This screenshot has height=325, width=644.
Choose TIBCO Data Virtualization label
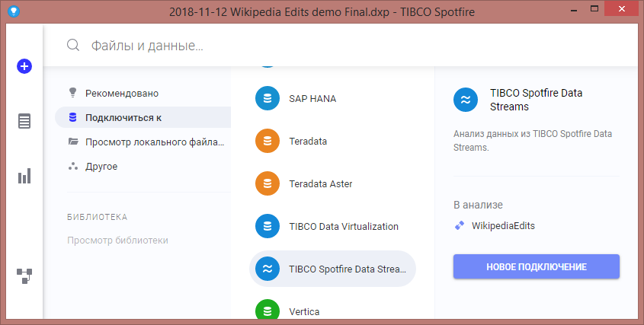tap(344, 227)
